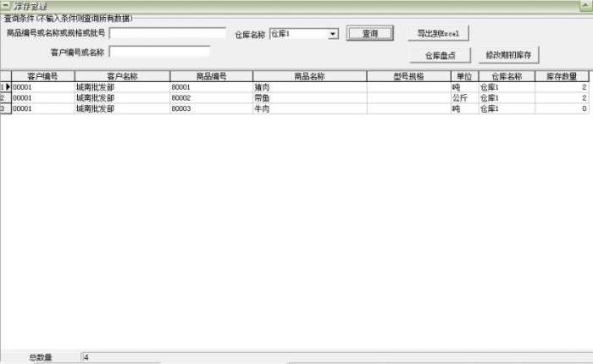Screen dimensions: 593x364
Task: Click the window system menu icon
Action: pyautogui.click(x=6, y=6)
